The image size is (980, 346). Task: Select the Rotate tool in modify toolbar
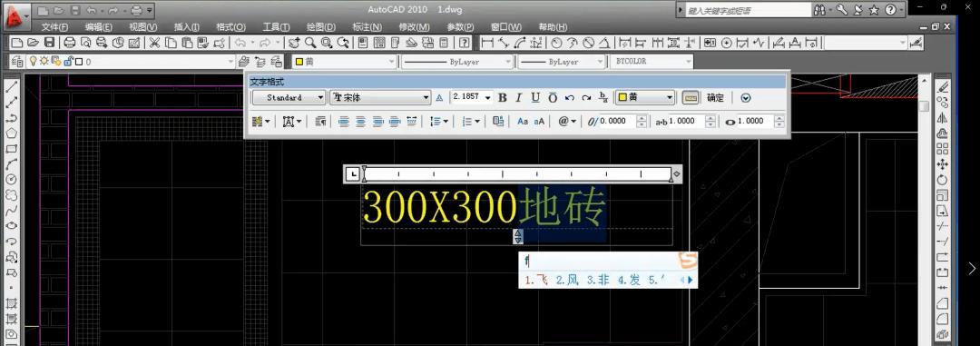pos(943,180)
